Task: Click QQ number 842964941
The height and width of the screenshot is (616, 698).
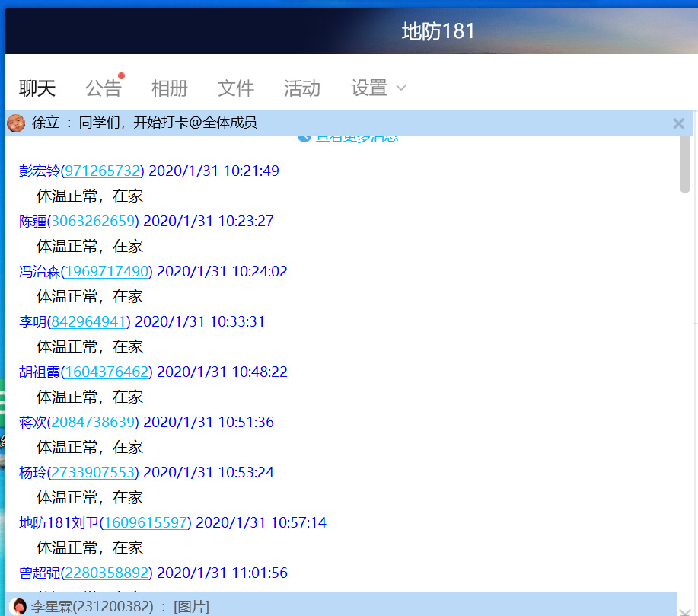Action: 88,322
